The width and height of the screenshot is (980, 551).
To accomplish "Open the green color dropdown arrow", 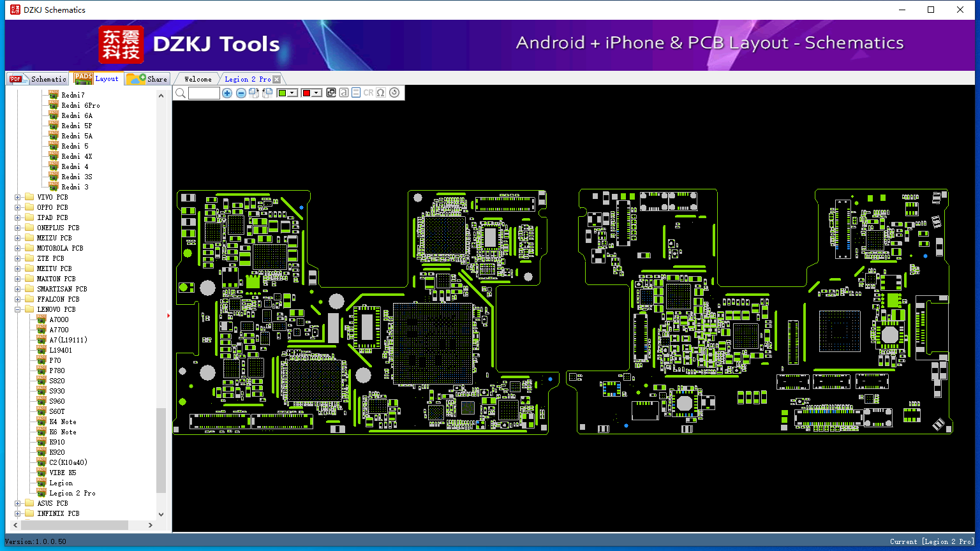I will [x=292, y=93].
